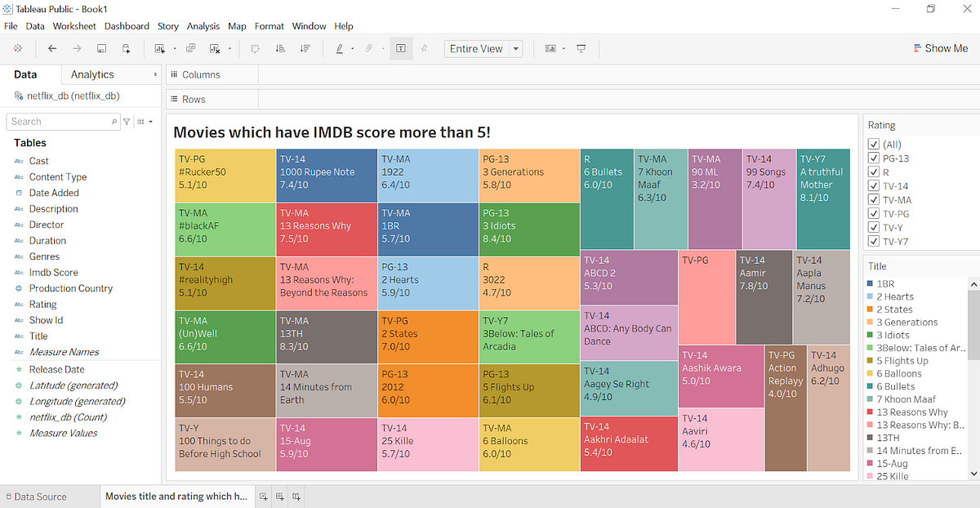Enter Presentation Mode from the toolbar

point(581,48)
